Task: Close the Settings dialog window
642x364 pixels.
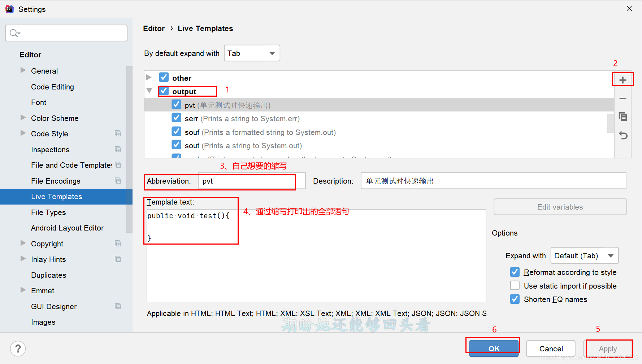Action: 629,8
